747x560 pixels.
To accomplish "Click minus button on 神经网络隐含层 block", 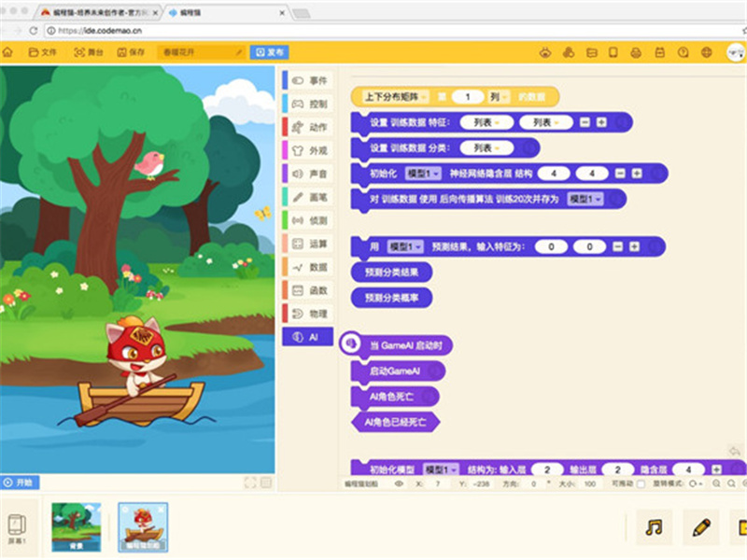I will pos(620,174).
